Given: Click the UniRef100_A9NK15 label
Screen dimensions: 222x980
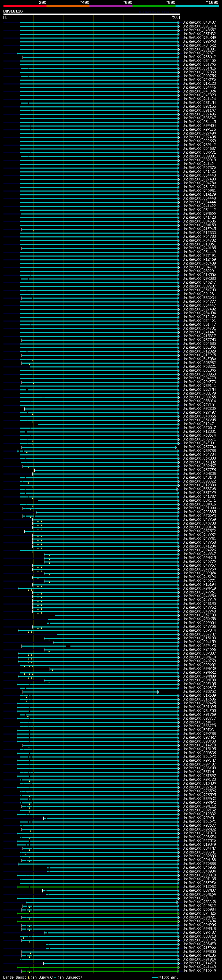Looking at the screenshot, I should [x=199, y=558].
